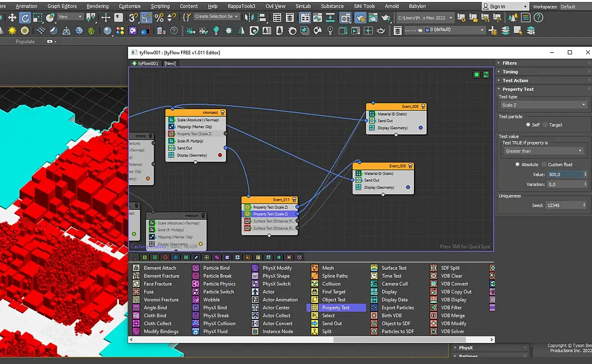Pick the Spline Paths operator icon
This screenshot has height=364, width=592.
coord(315,276)
